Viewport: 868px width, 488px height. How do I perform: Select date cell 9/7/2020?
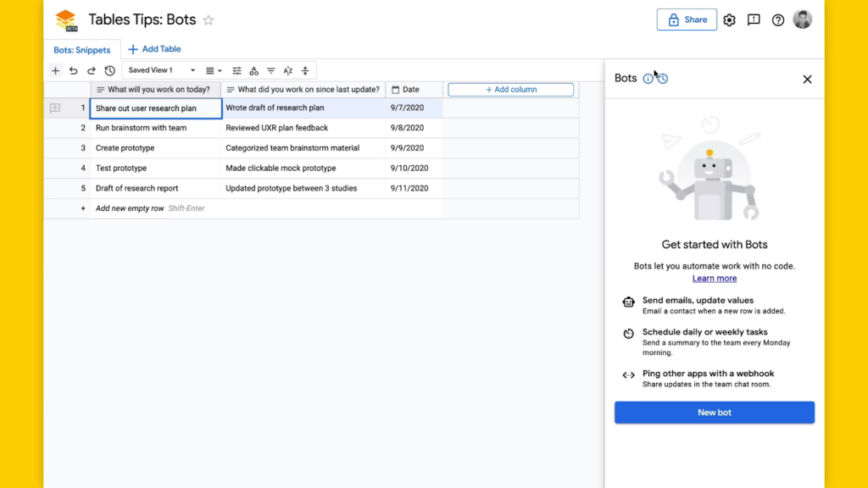[414, 108]
